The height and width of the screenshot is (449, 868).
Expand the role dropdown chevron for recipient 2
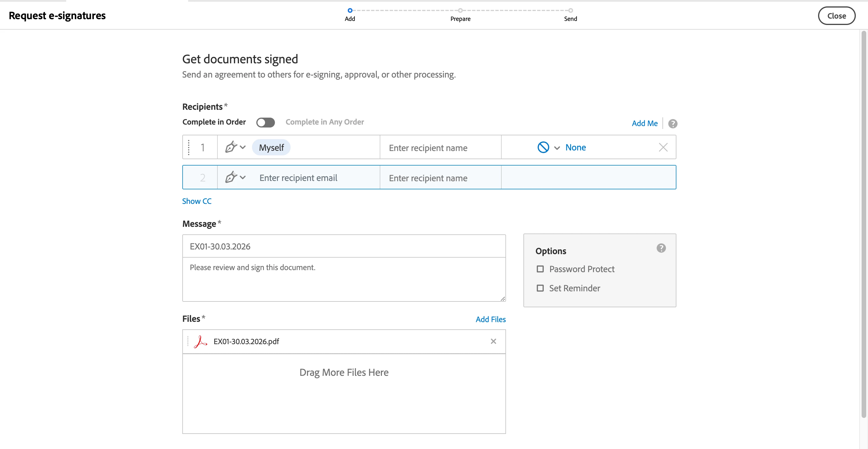click(243, 177)
